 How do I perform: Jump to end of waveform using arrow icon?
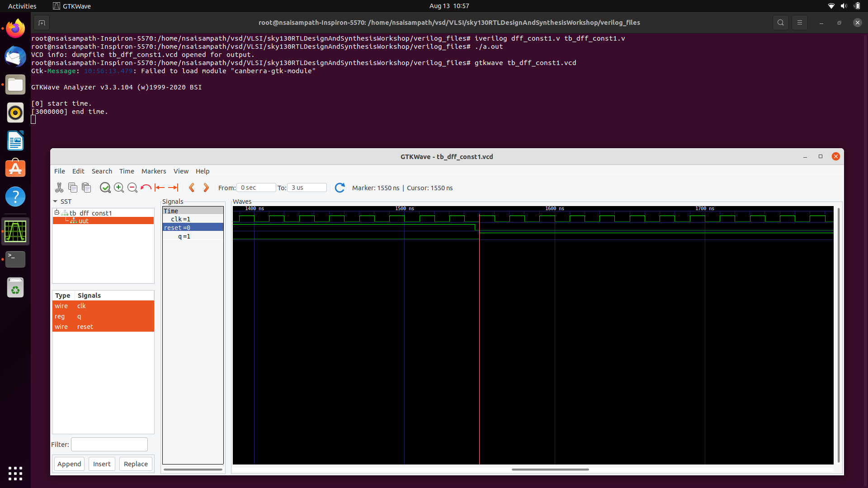[x=173, y=188]
